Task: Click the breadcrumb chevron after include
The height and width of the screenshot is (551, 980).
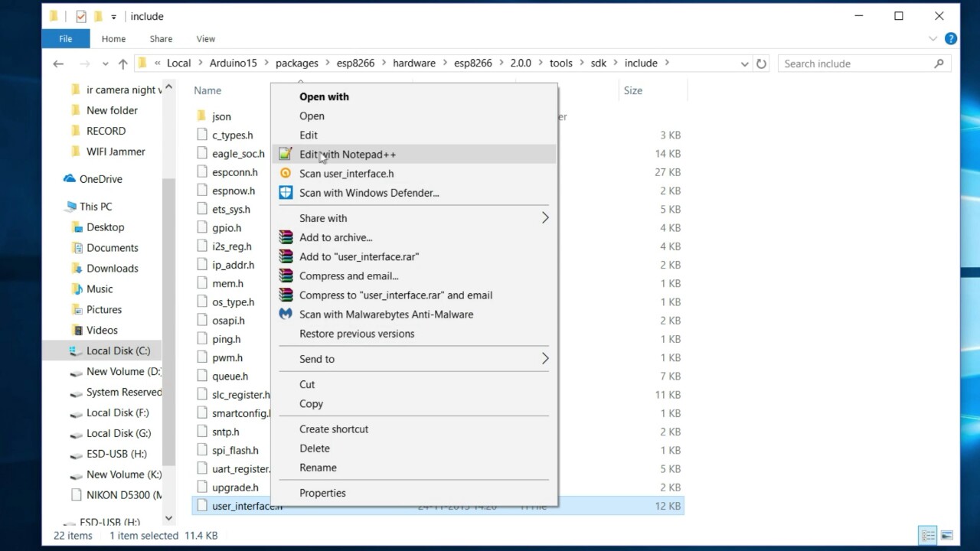Action: coord(666,64)
